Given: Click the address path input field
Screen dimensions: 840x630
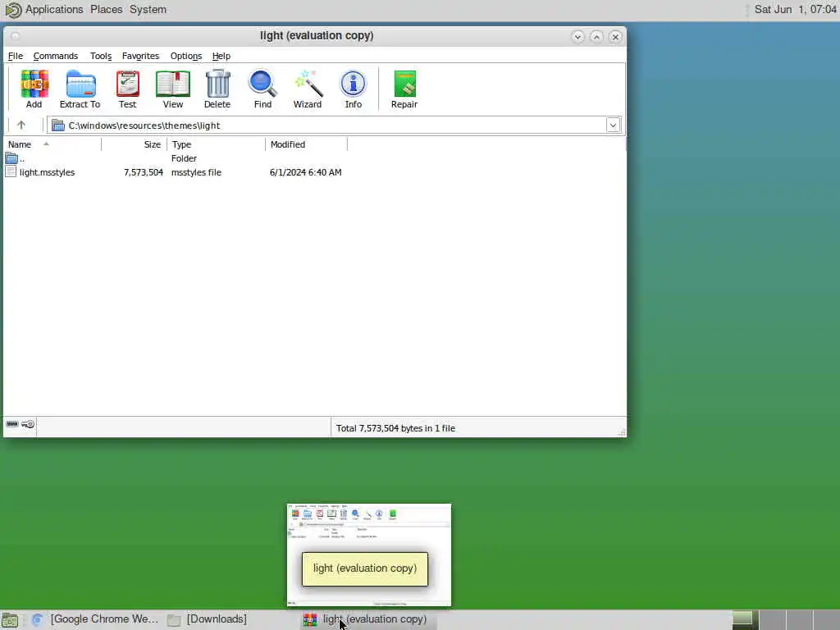Looking at the screenshot, I should coord(333,126).
